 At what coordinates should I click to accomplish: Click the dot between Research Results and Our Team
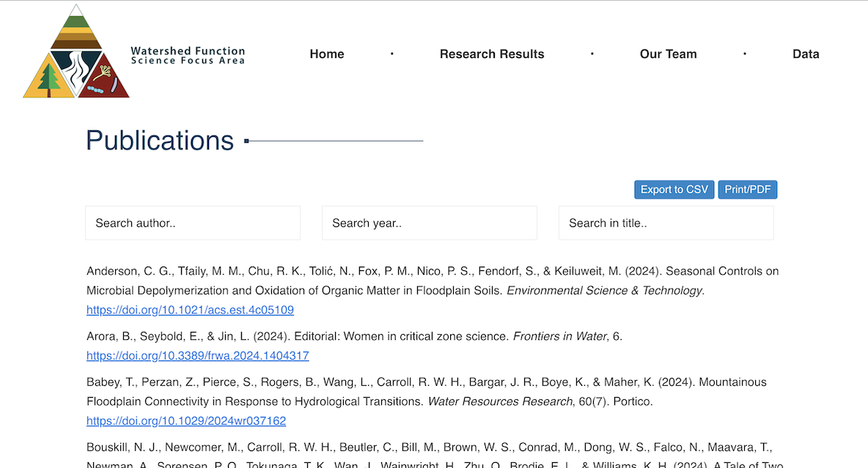tap(592, 53)
